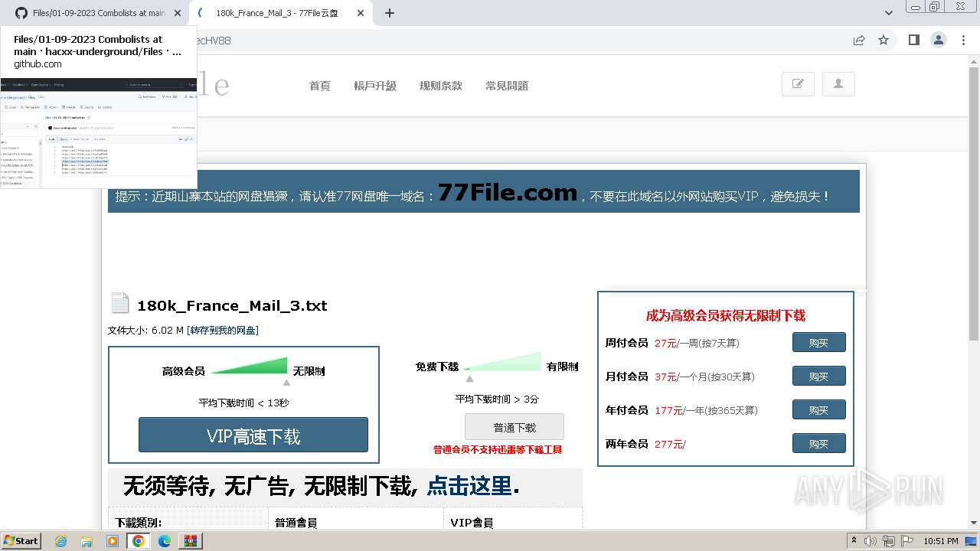Click Chrome icon in taskbar
The width and height of the screenshot is (980, 551).
(139, 541)
